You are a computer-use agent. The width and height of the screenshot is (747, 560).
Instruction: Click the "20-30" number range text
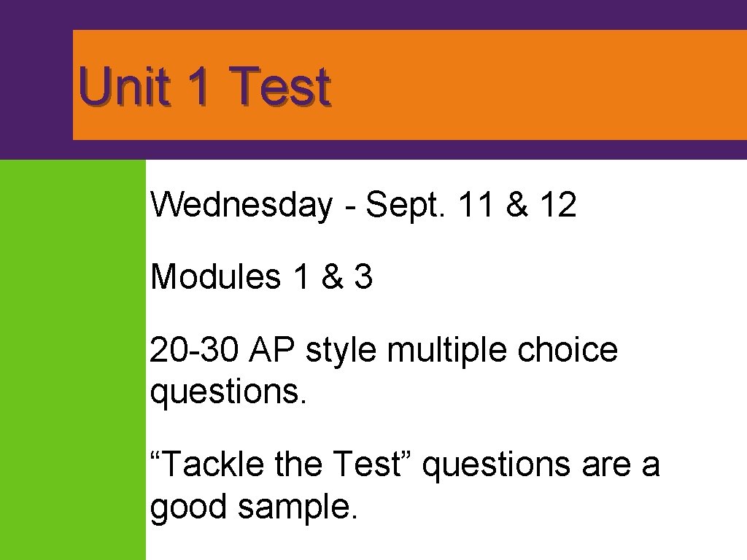[x=194, y=349]
